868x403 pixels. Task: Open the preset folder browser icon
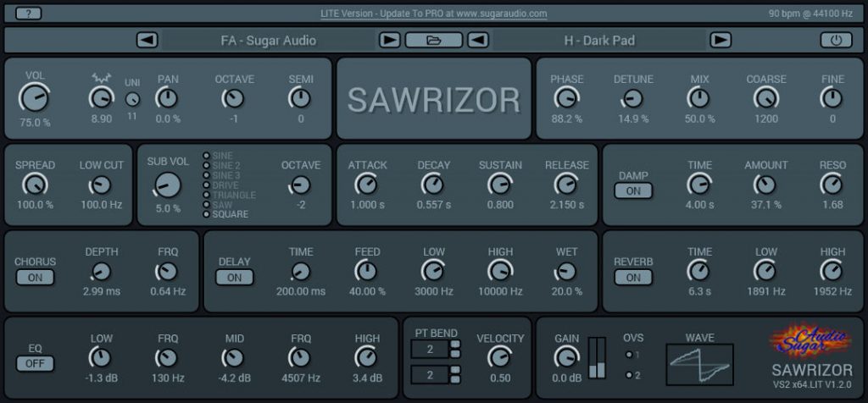coord(433,41)
